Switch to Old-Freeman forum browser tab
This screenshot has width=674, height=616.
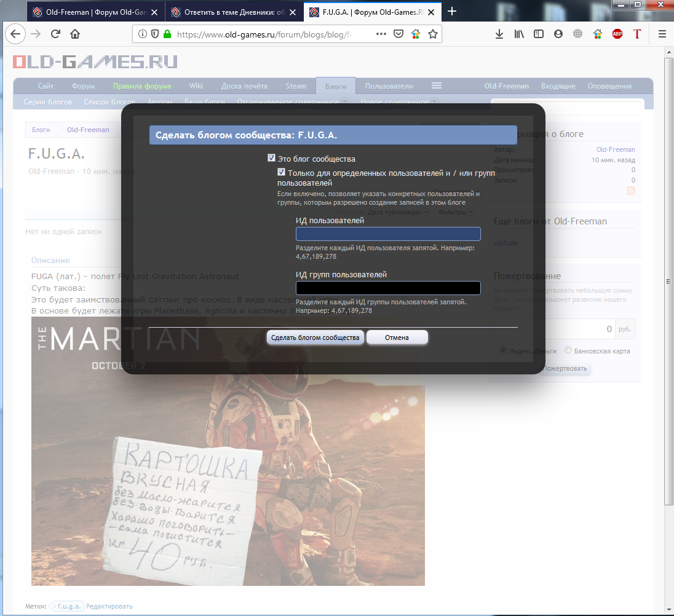(96, 12)
